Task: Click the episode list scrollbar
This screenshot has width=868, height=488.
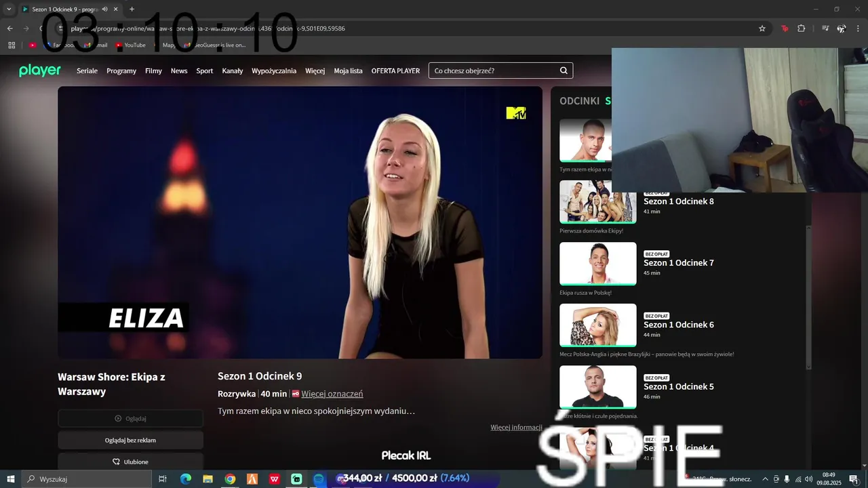Action: [x=808, y=297]
